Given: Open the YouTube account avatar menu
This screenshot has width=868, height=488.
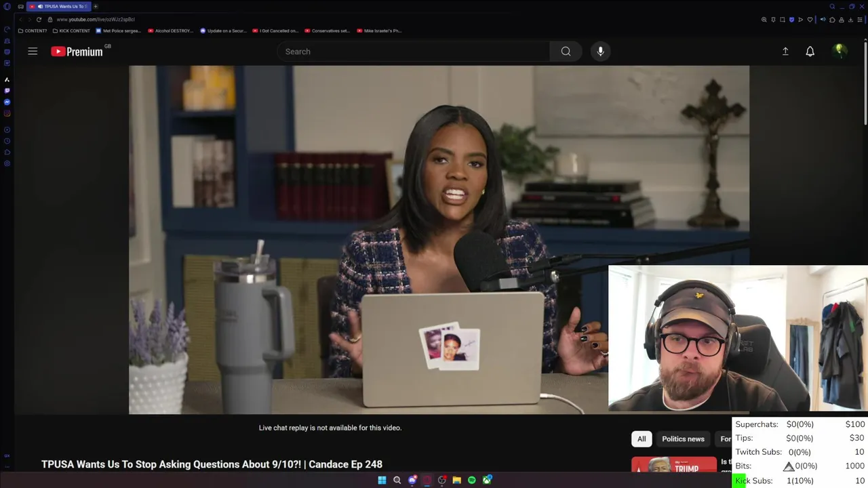Looking at the screenshot, I should click(x=840, y=51).
